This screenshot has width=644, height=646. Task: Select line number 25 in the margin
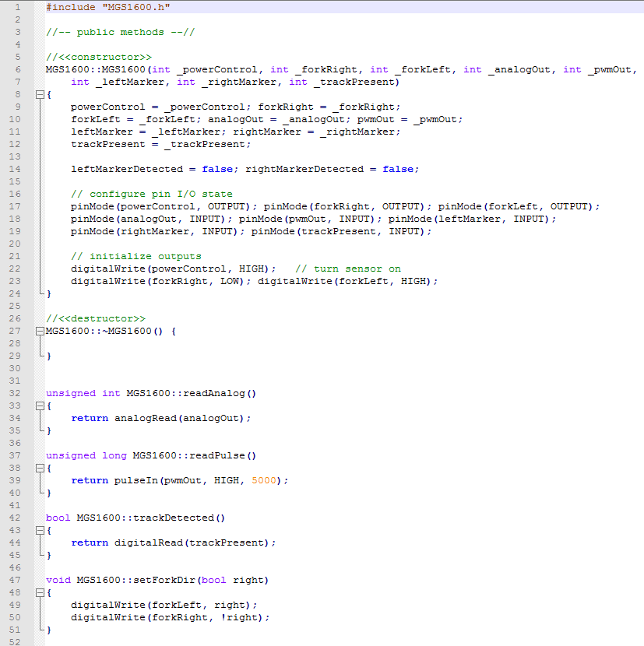(15, 306)
